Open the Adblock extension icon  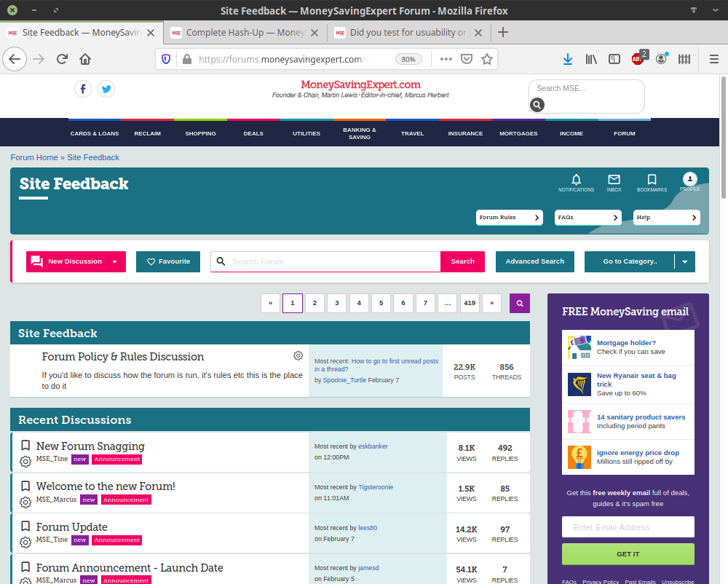pos(639,58)
